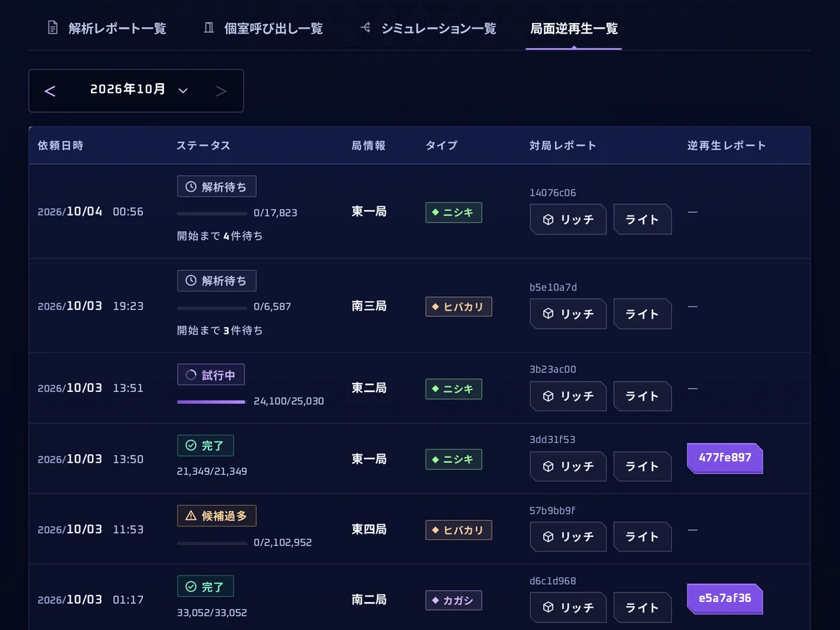This screenshot has width=840, height=630.
Task: Click 解析待ち status badge for 19:23 row
Action: pyautogui.click(x=217, y=281)
